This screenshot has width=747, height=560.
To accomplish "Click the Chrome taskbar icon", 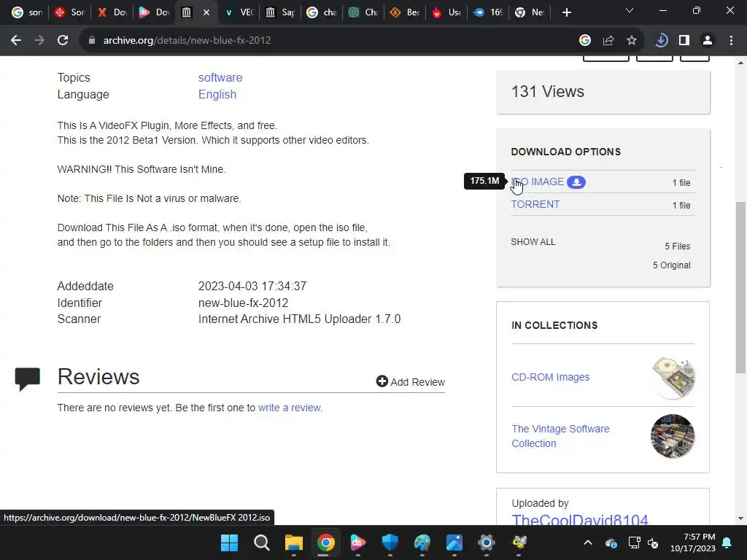I will tap(326, 542).
